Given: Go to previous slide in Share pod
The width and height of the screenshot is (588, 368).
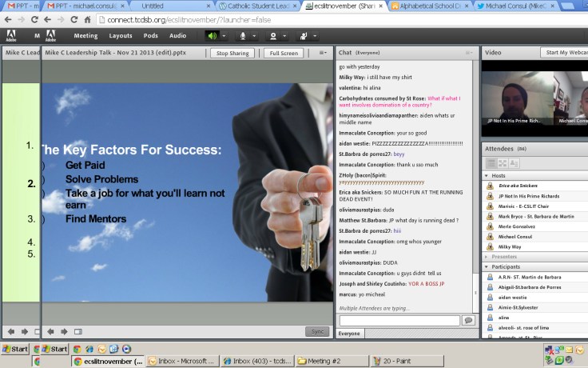Looking at the screenshot, I should click(x=50, y=331).
